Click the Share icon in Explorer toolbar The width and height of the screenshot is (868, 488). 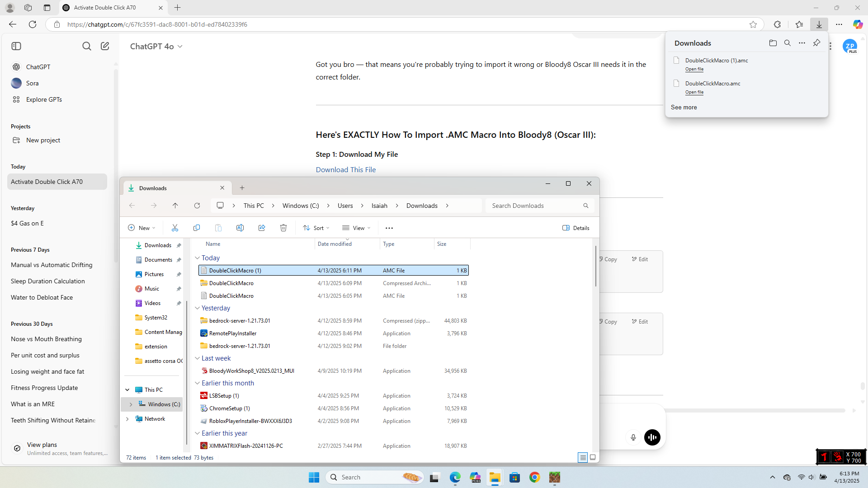point(262,228)
